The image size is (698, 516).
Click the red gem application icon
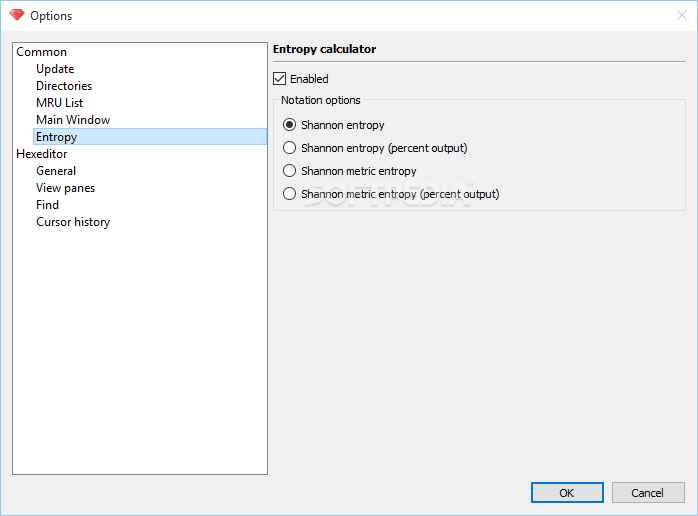click(17, 15)
